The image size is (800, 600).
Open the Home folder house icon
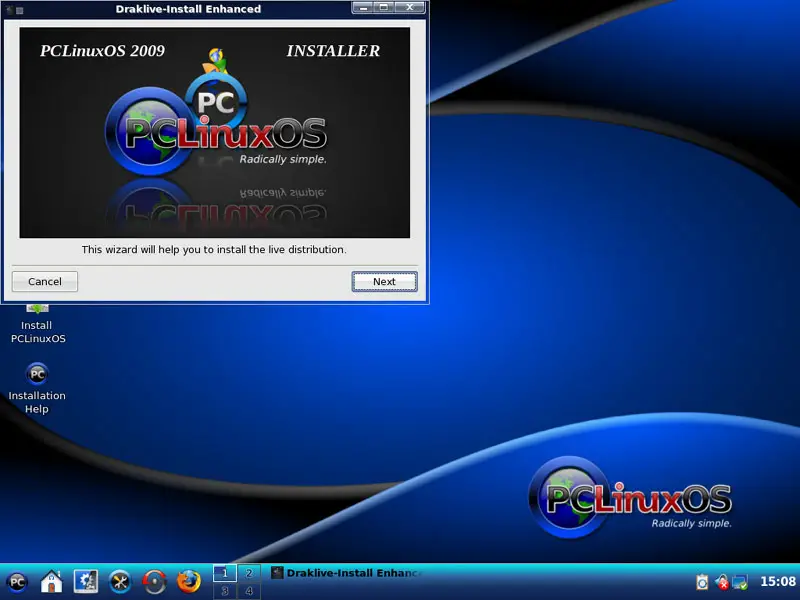[x=52, y=582]
